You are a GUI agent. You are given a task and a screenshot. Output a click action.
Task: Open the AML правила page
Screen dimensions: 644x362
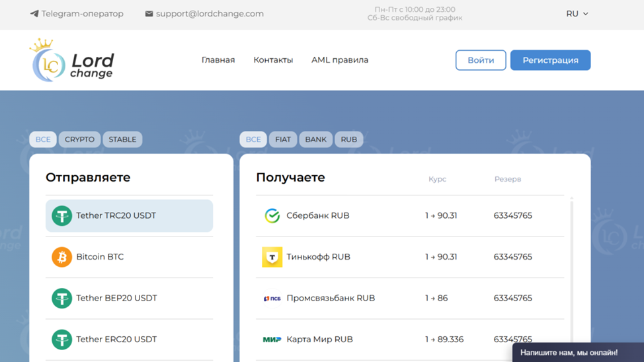(340, 60)
